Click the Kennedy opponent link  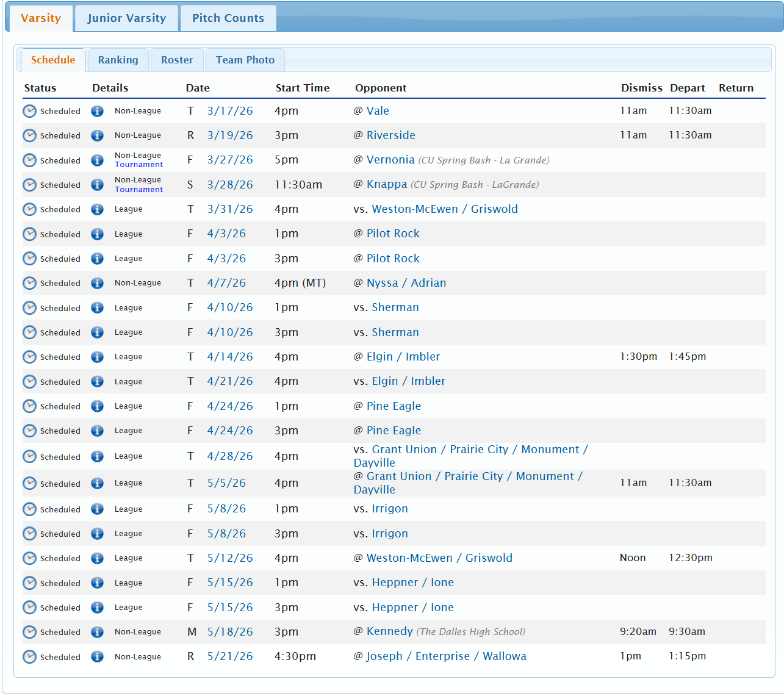coord(389,631)
